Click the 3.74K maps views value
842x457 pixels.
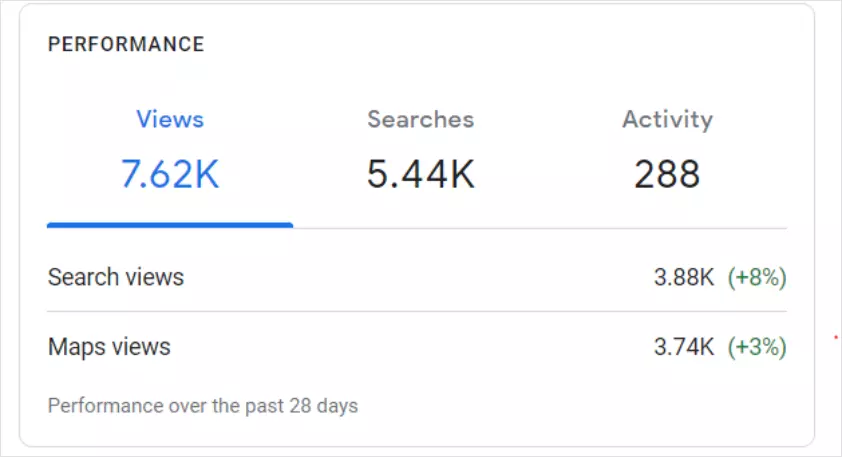click(684, 347)
